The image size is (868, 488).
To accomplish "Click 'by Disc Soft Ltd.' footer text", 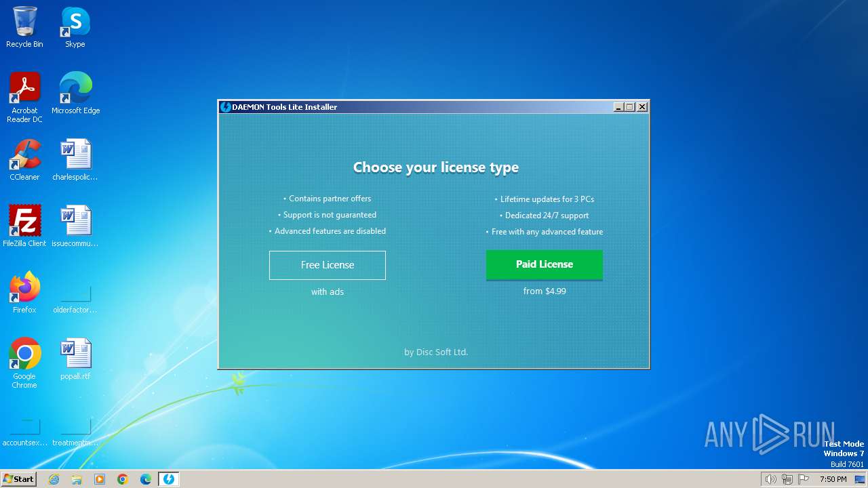I will point(436,352).
